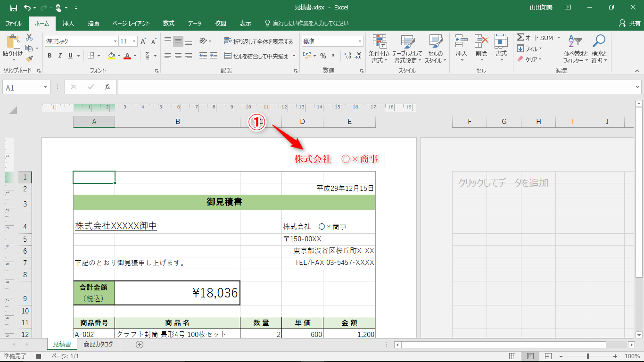Open 検索と選択 find menu

coord(599,49)
